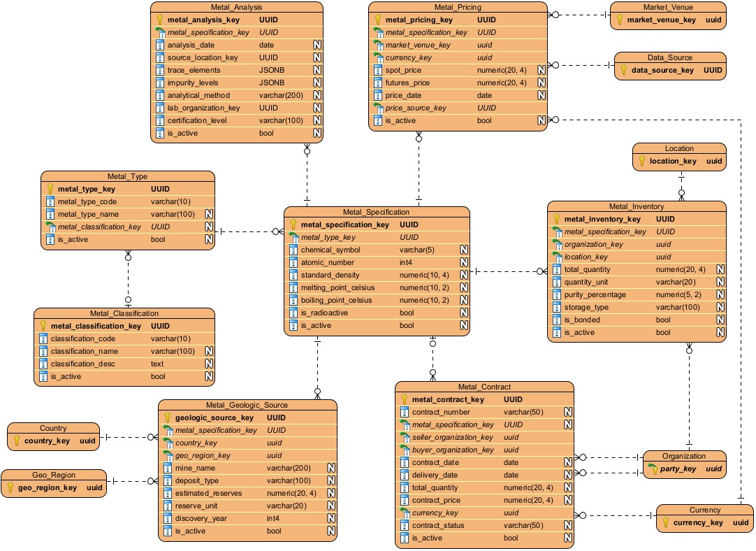The width and height of the screenshot is (756, 551).
Task: Select the estimated_reserves column in Metal_Geologic_Source
Action: coord(208,494)
